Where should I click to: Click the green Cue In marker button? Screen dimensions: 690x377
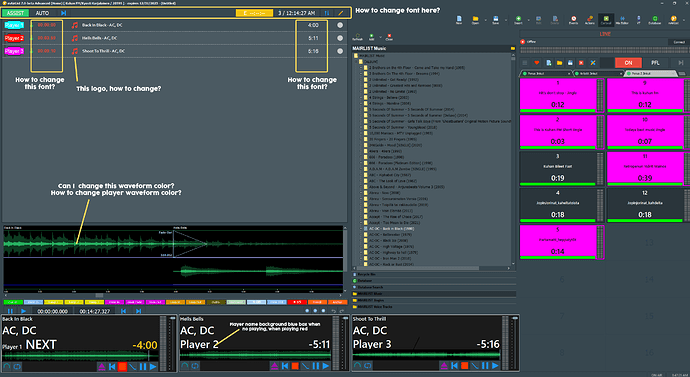click(13, 302)
